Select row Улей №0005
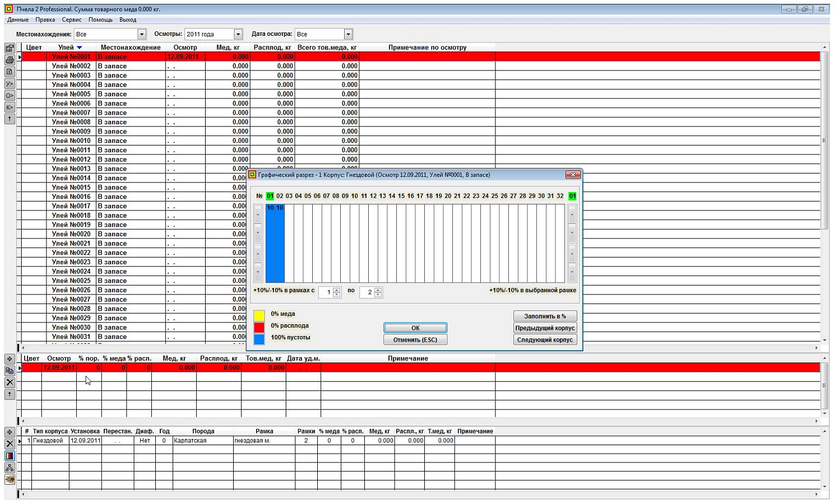This screenshot has width=834, height=504. tap(420, 94)
